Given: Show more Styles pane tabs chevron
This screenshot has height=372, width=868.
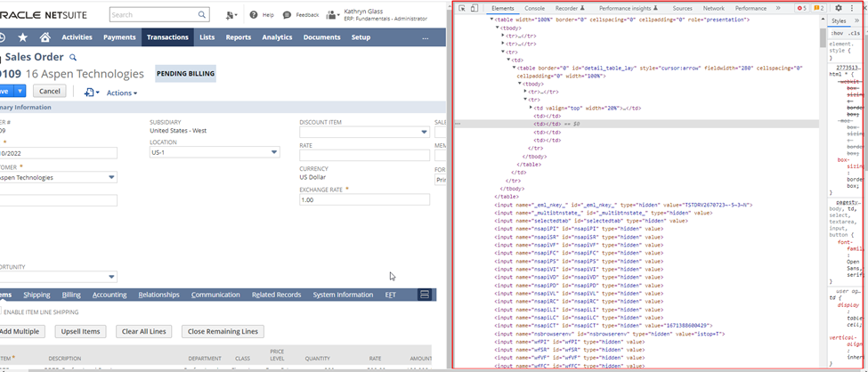Looking at the screenshot, I should (x=857, y=20).
